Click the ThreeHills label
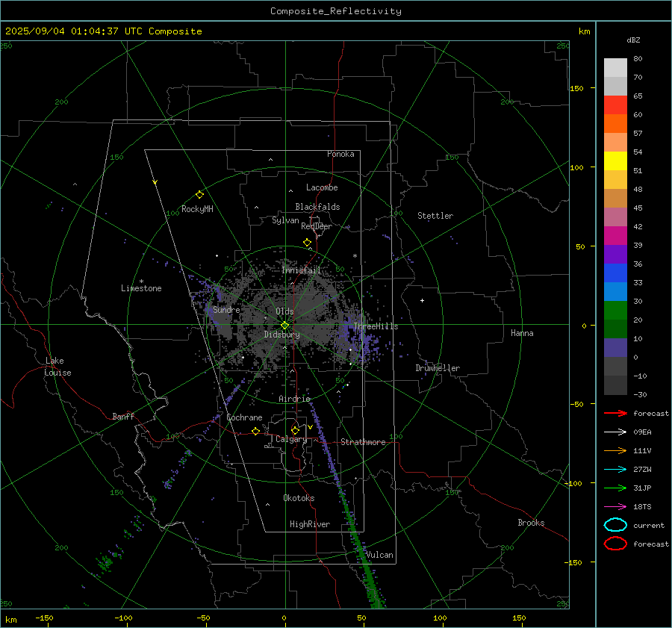672x628 pixels. click(x=376, y=326)
